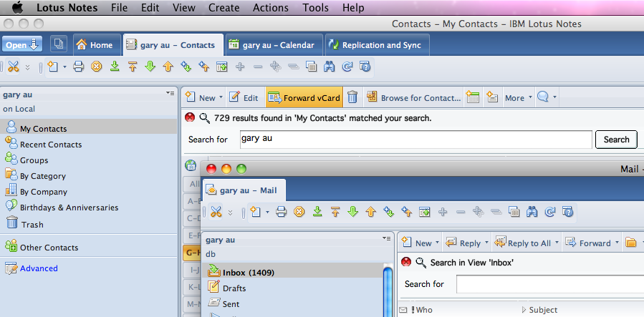Click the orange stop icon in Contacts toolbar

tap(97, 67)
